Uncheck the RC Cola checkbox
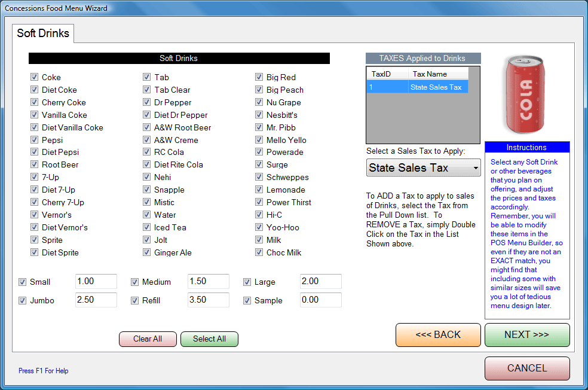Screen dimensions: 588x390 146,152
